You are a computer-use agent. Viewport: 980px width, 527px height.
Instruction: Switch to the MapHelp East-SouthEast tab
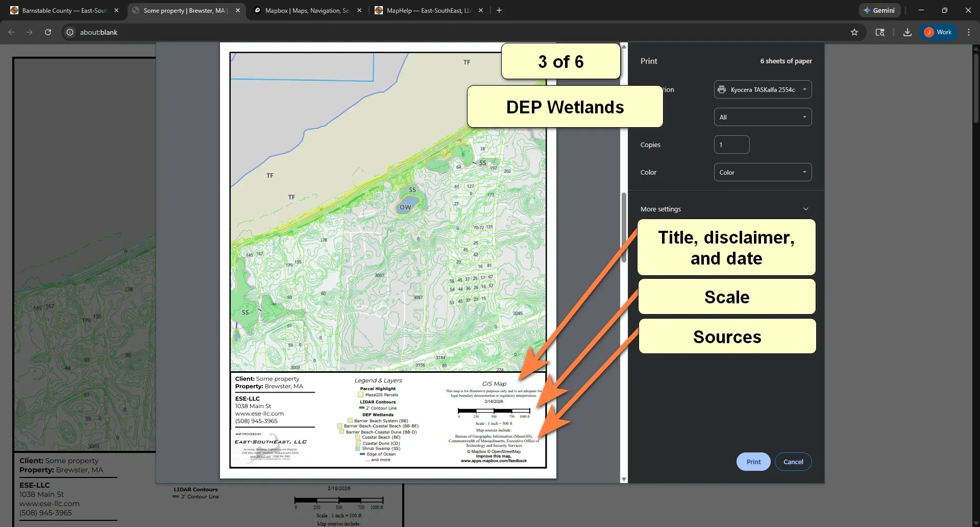pos(426,10)
